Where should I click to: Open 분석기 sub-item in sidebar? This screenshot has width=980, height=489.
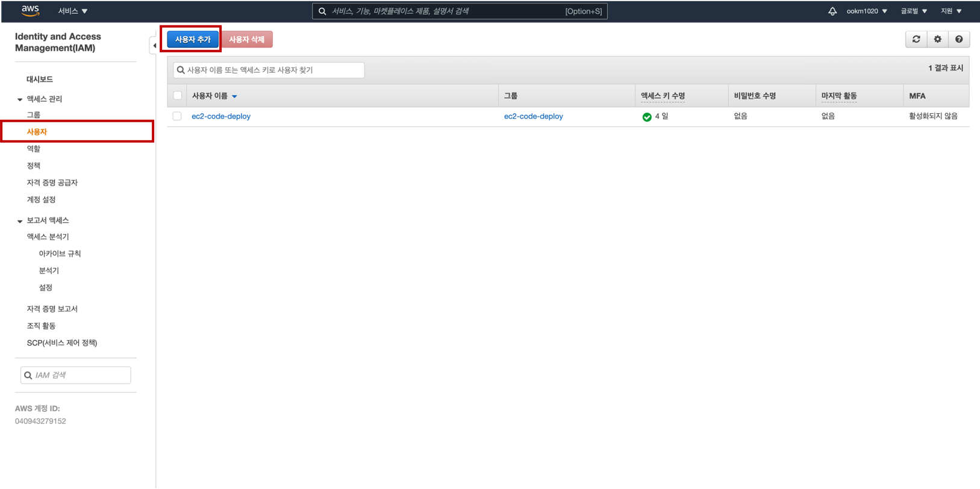(49, 270)
